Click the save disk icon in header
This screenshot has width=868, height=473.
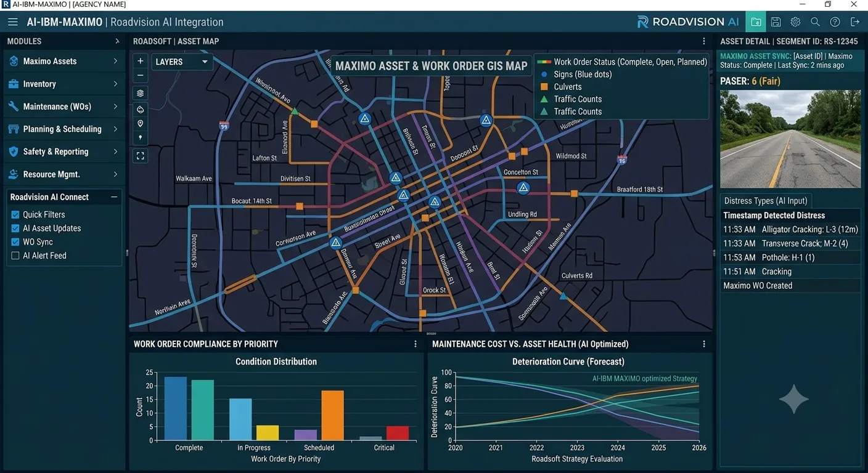(x=776, y=22)
